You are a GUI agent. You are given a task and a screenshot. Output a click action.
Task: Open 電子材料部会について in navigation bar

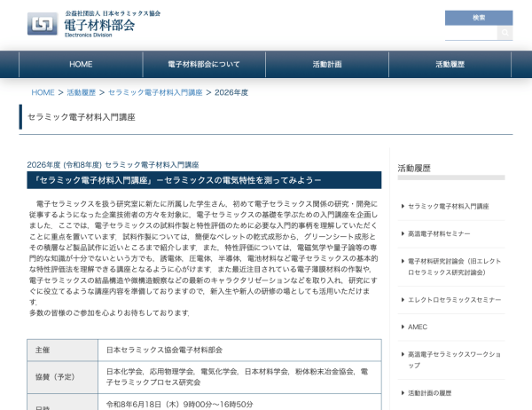[x=204, y=64]
